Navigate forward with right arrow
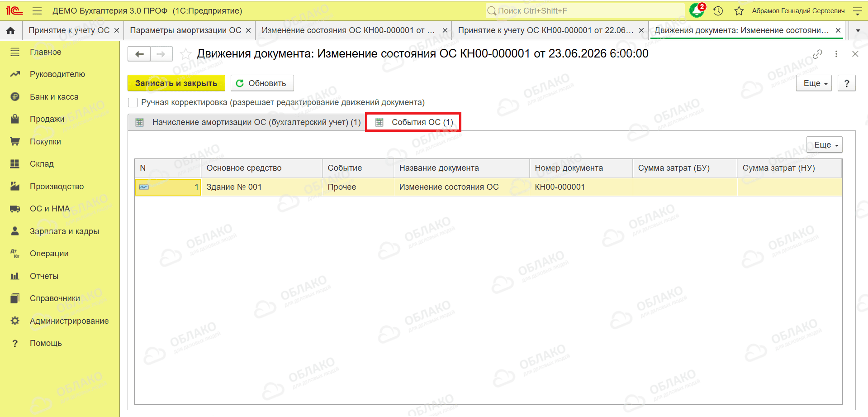The height and width of the screenshot is (417, 868). 161,54
